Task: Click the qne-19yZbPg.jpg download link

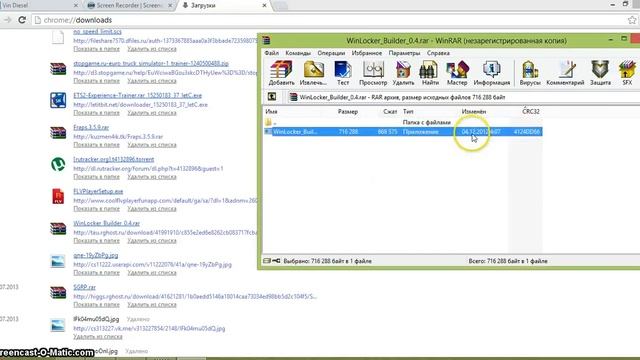Action: pyautogui.click(x=96, y=256)
